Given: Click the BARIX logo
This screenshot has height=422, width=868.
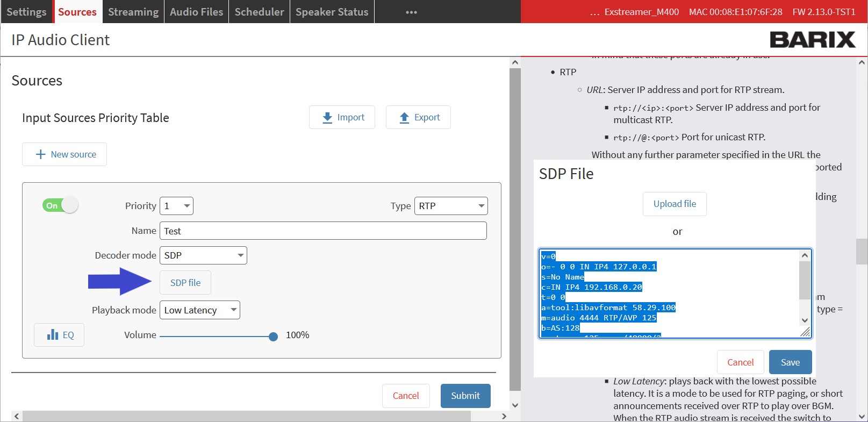Looking at the screenshot, I should 812,40.
